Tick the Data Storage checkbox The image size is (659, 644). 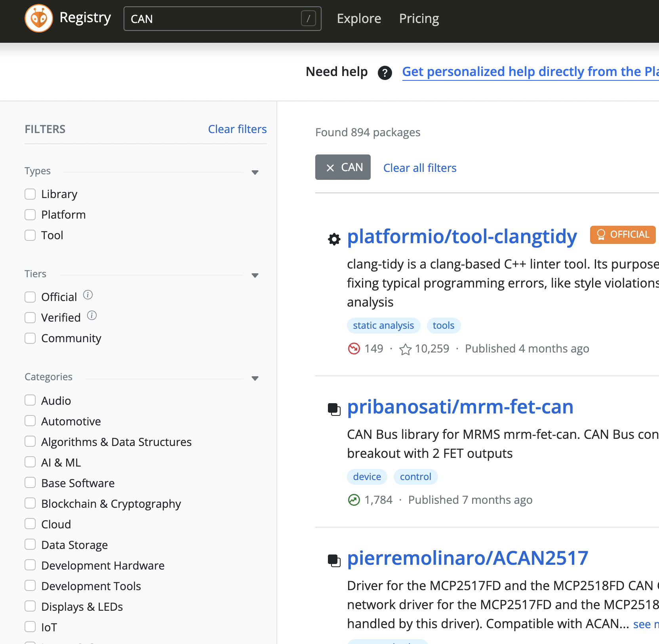30,544
